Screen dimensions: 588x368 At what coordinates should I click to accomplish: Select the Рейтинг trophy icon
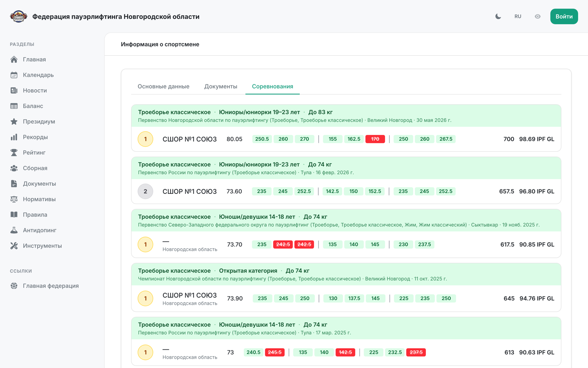click(14, 153)
